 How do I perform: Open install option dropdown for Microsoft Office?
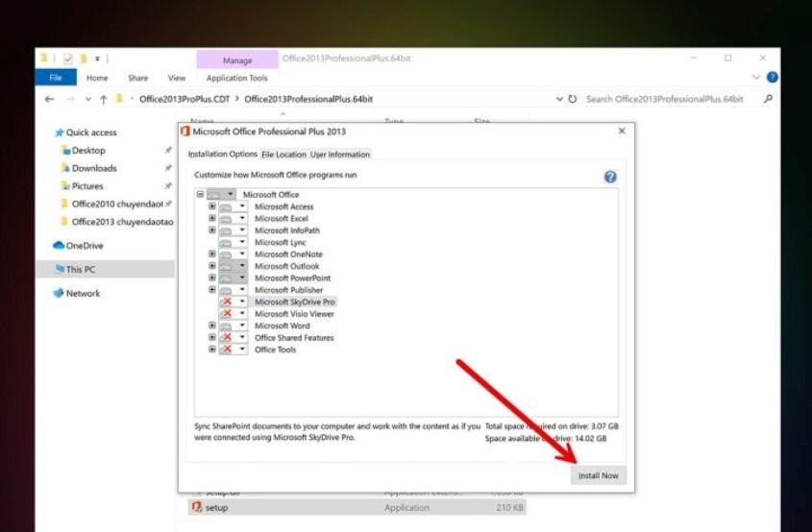coord(221,194)
